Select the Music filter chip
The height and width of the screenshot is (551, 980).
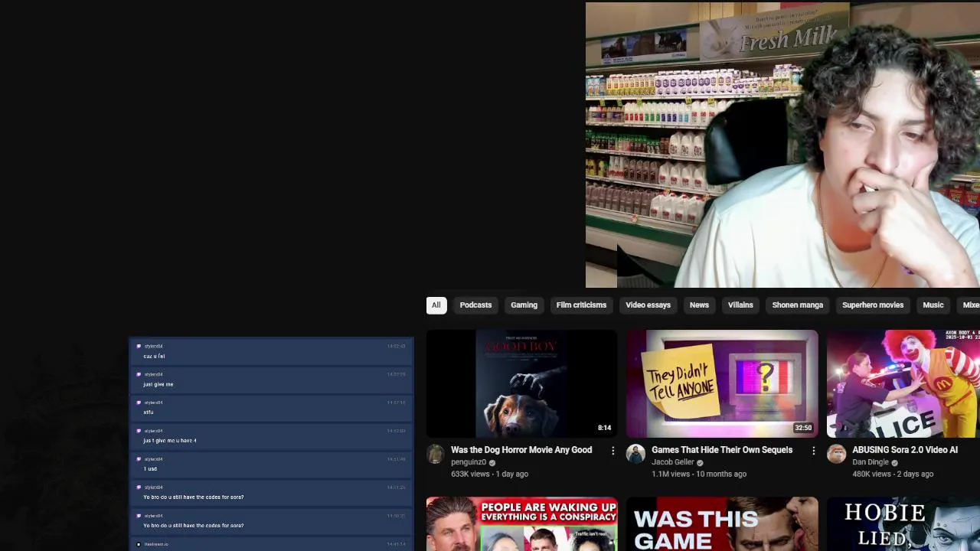click(933, 305)
